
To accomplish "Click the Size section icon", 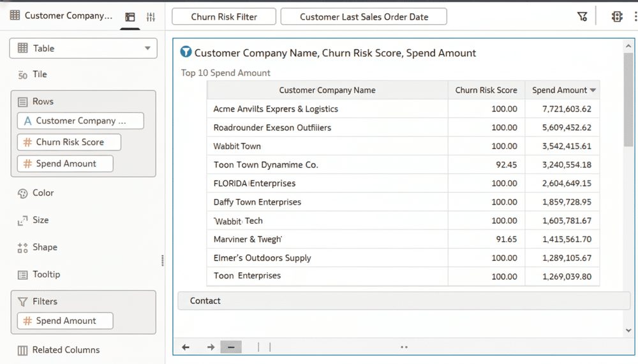I will pyautogui.click(x=22, y=221).
